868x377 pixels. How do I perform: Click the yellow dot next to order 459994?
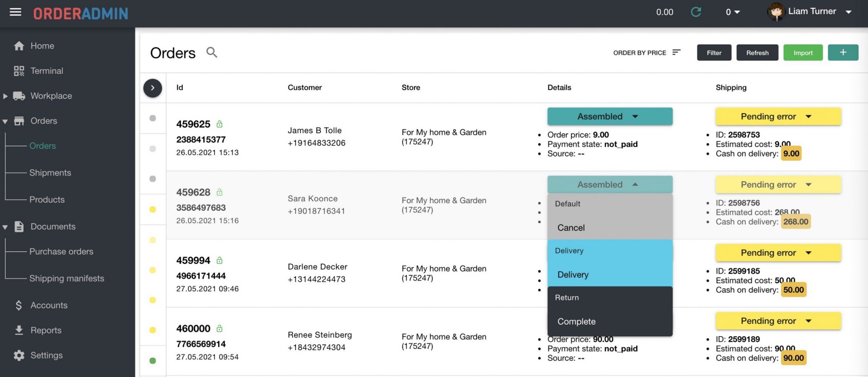point(152,270)
